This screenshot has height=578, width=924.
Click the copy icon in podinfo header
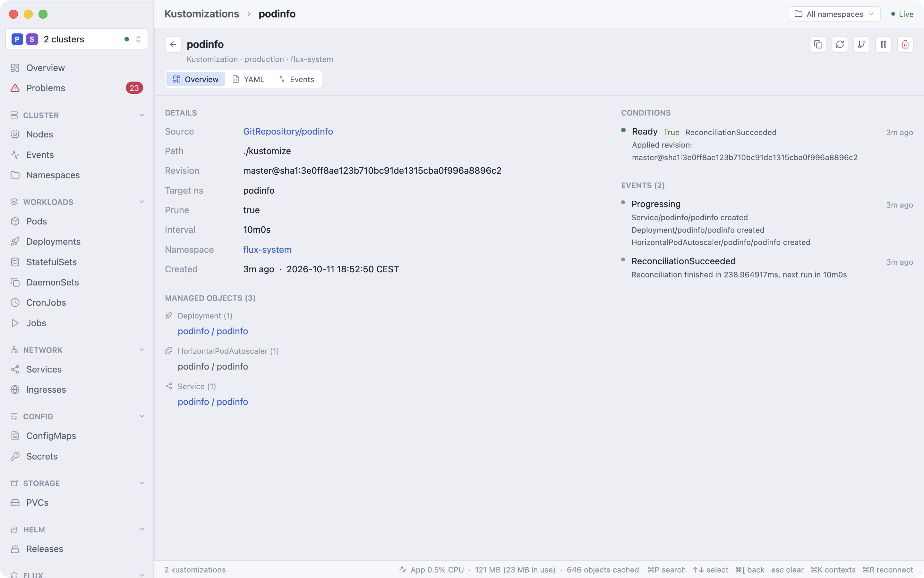coord(818,44)
